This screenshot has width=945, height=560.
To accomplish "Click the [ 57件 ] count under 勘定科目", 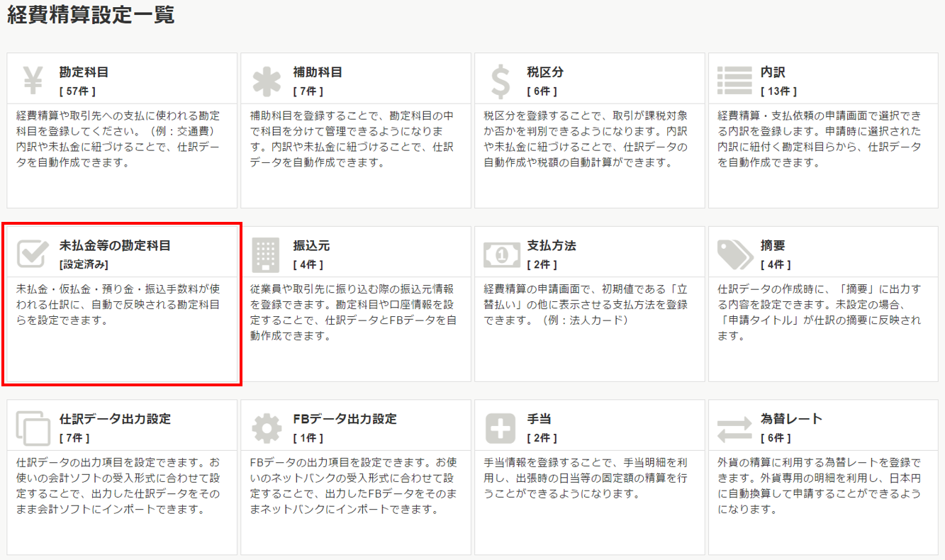I will tap(77, 91).
